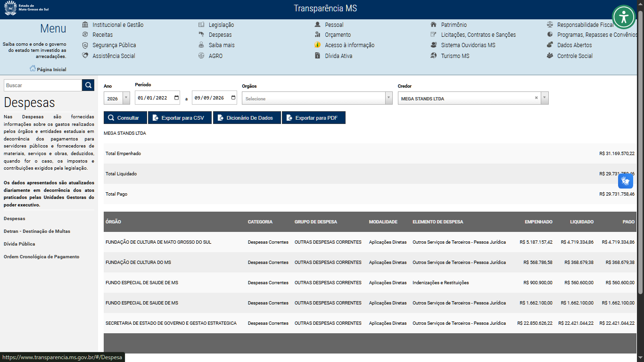The width and height of the screenshot is (644, 362).
Task: Open the Libras hand-sign translator widget
Action: pyautogui.click(x=626, y=181)
